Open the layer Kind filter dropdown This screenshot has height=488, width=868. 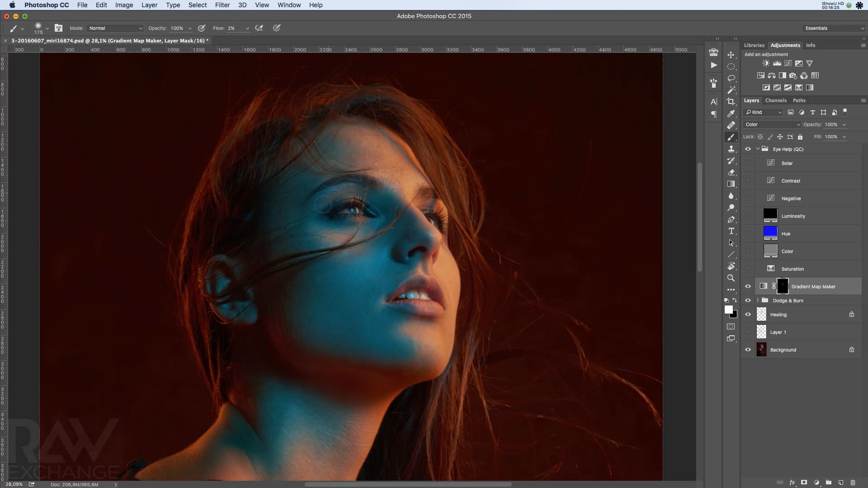click(764, 112)
